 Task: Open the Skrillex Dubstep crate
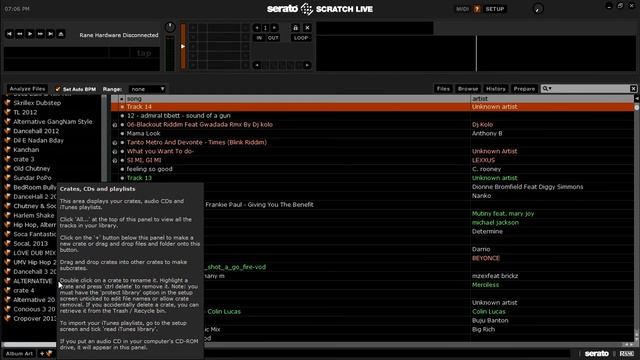(x=37, y=103)
